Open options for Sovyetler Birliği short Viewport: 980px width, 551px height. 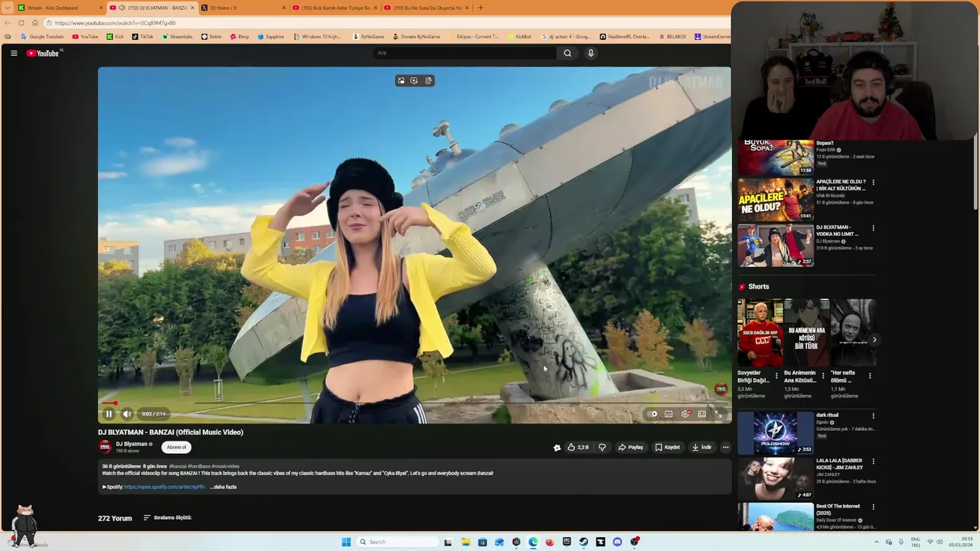[x=776, y=376]
